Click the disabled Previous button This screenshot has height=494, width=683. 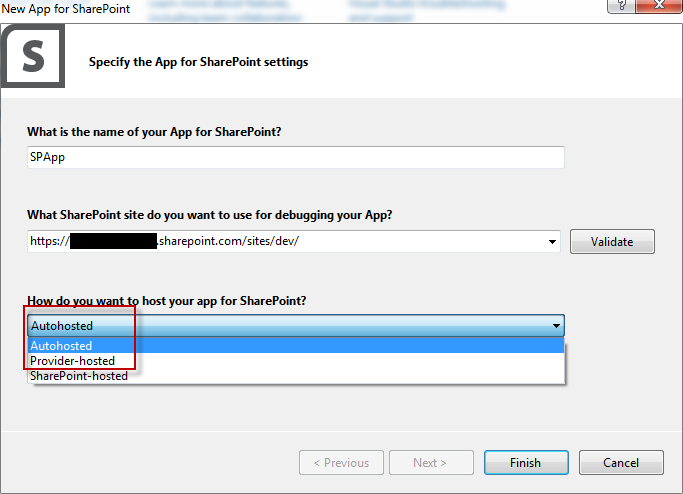pos(341,463)
